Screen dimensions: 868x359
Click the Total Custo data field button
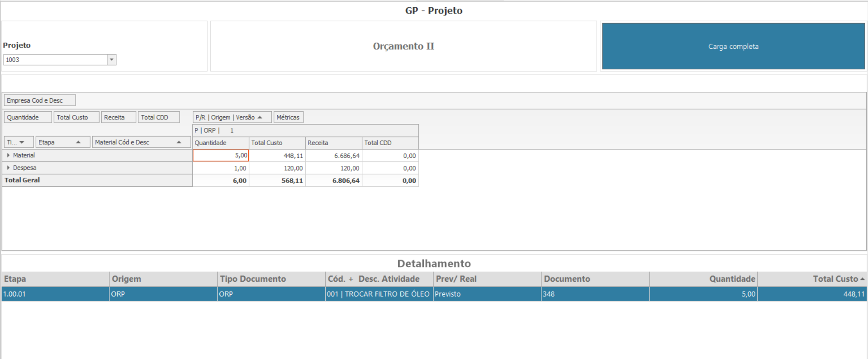tap(76, 117)
